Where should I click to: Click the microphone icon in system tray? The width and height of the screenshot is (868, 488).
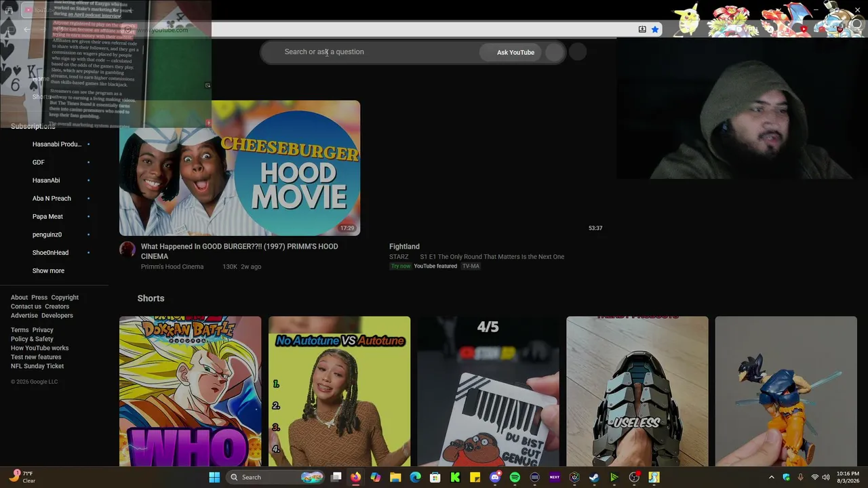tap(801, 477)
